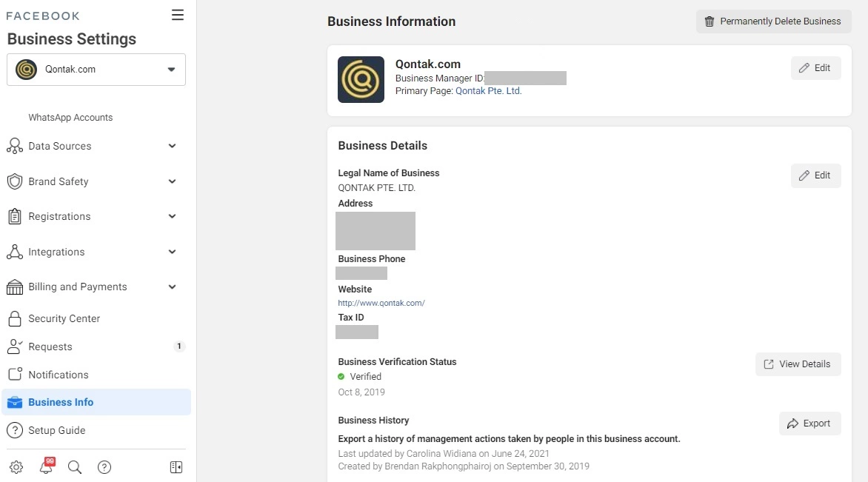Screen dimensions: 868x482
Task: Click the Setup Guide question icon
Action: pos(15,430)
